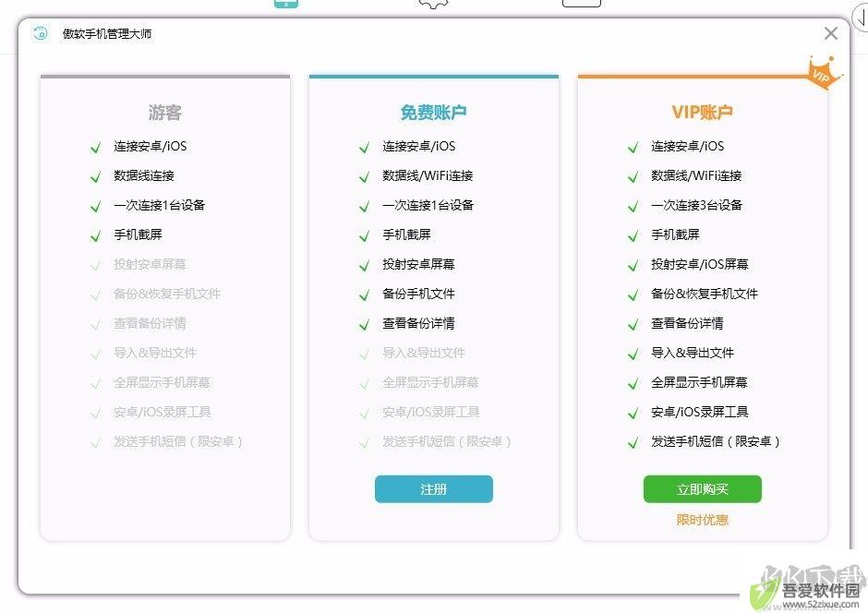This screenshot has width=868, height=613.
Task: Click the green checkmark beside 游客 连接安卓/iOS
Action: (96, 148)
